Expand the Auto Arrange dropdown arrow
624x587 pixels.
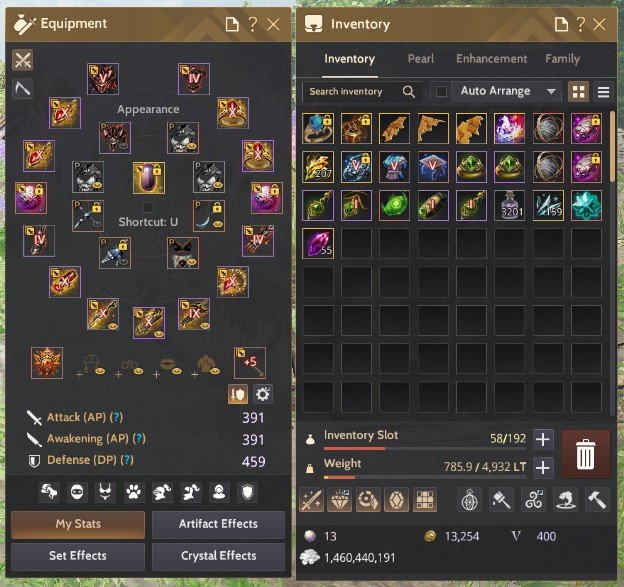[551, 92]
